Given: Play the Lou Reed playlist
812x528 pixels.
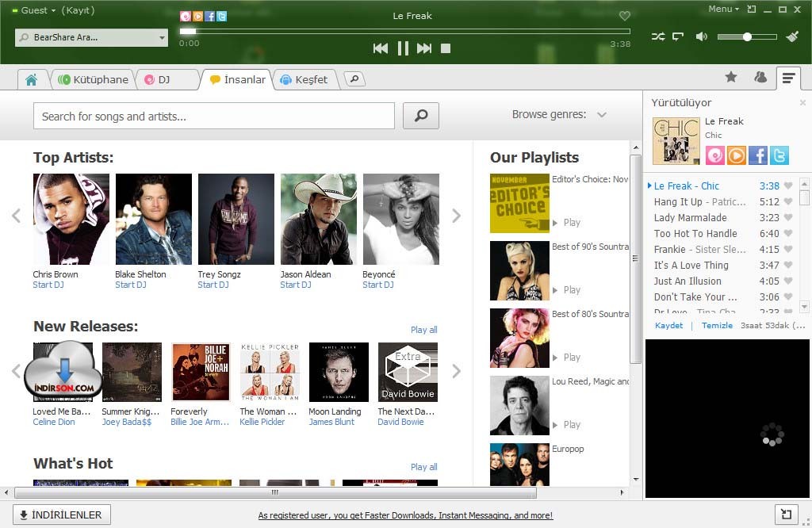Looking at the screenshot, I should pos(567,424).
